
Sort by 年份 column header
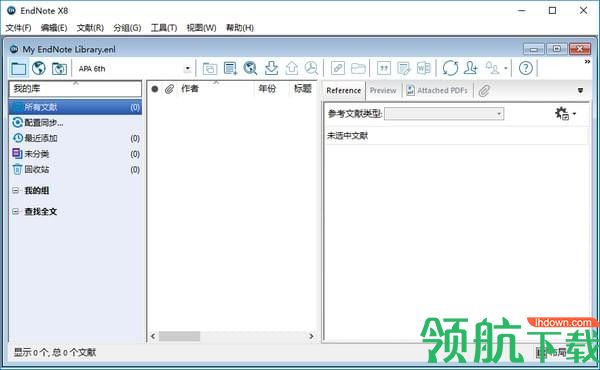pos(267,89)
